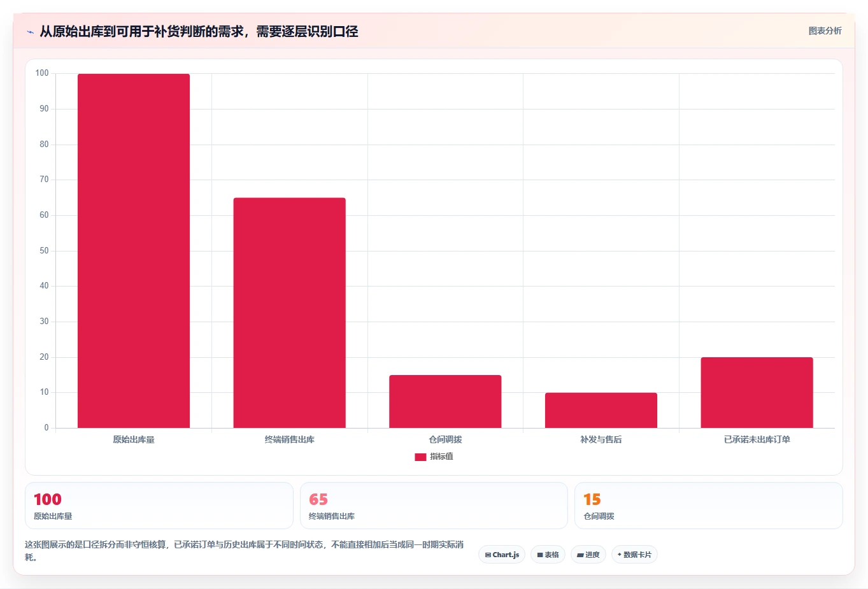Toggle the 指标值 legend color swatch
The height and width of the screenshot is (589, 868).
coord(420,457)
